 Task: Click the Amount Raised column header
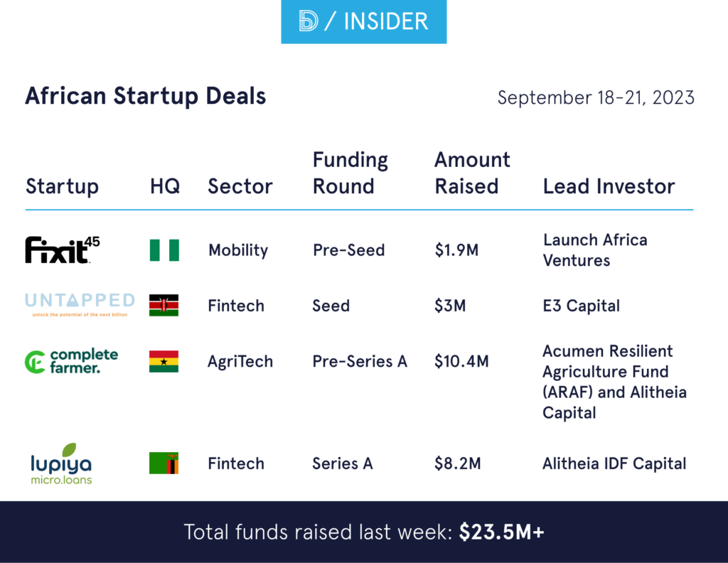coord(472,173)
